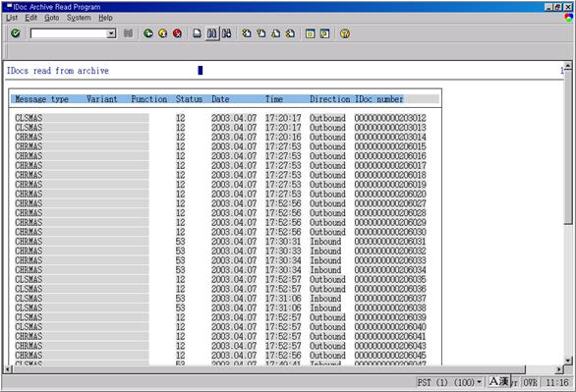Toggle the OVR overwrite mode indicator
The width and height of the screenshot is (576, 392).
tap(530, 382)
